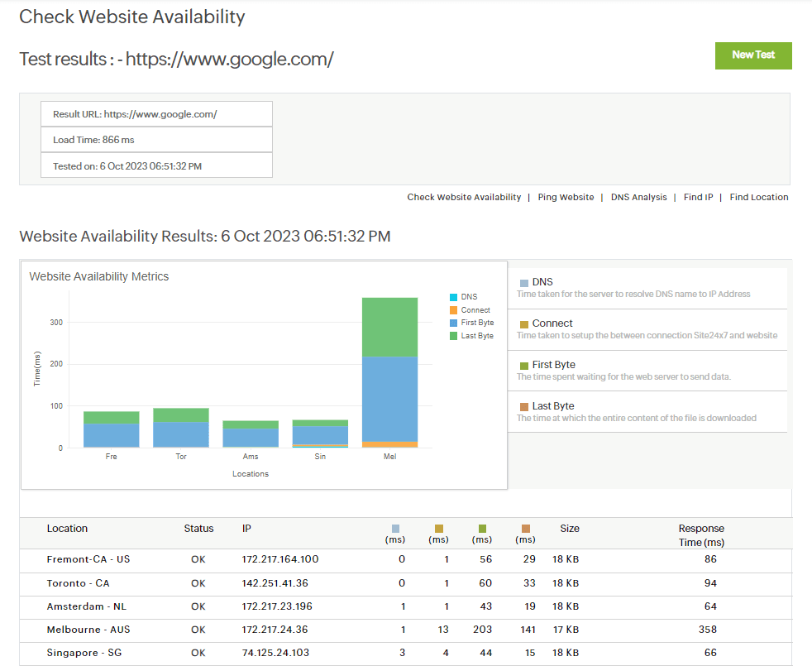This screenshot has width=812, height=666.
Task: Click Singapore response time 66
Action: [710, 653]
